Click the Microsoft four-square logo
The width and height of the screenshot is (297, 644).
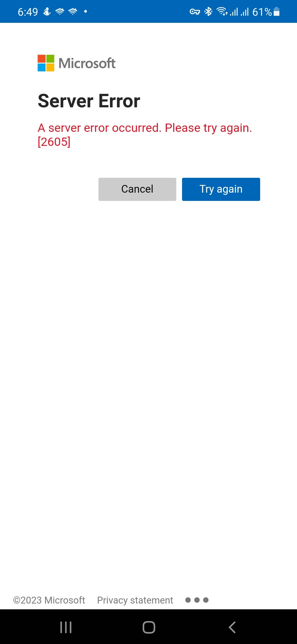click(46, 63)
